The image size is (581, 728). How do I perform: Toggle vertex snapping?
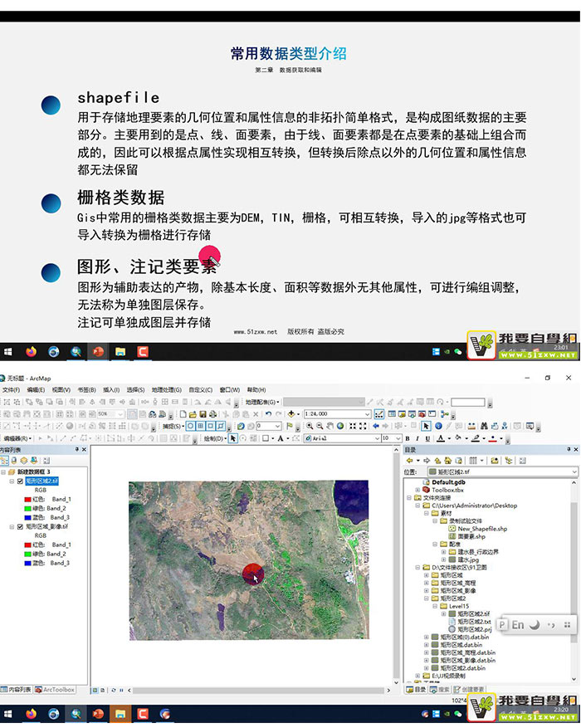[210, 426]
